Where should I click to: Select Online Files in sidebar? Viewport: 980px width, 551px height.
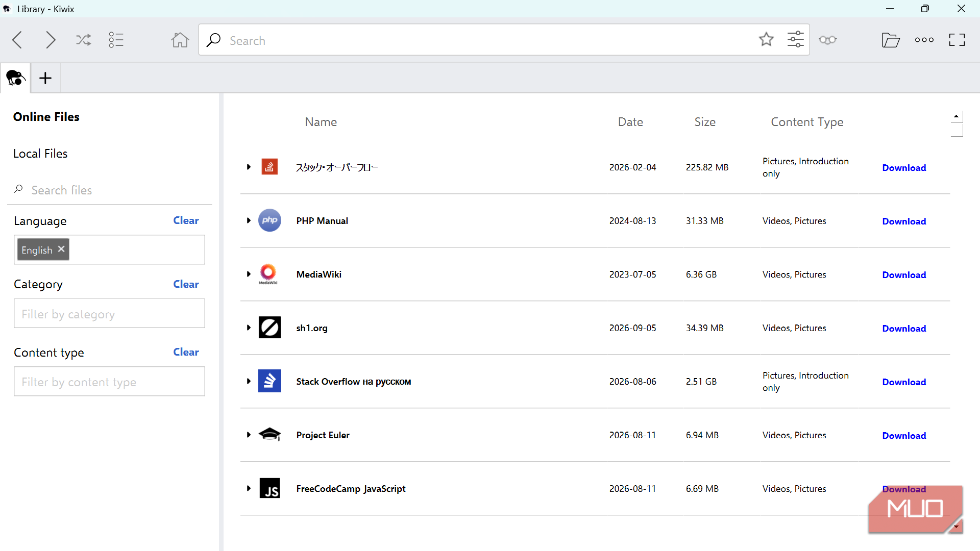[46, 117]
